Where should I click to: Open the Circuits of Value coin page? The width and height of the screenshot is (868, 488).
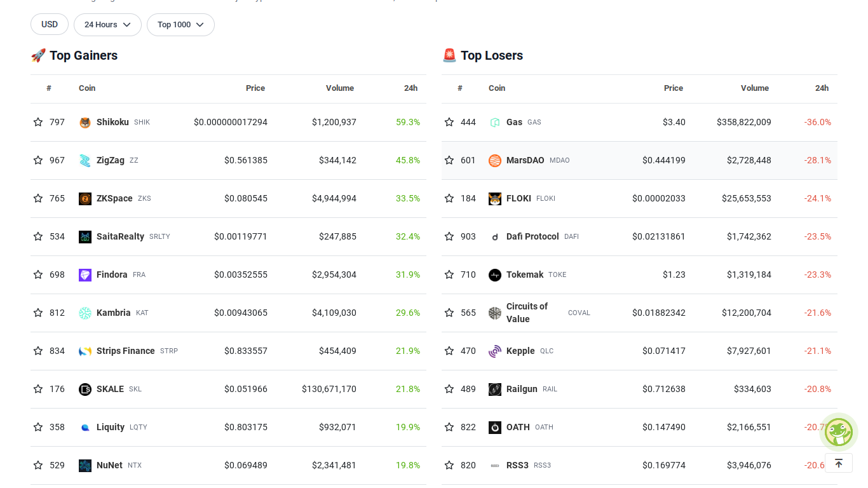527,313
